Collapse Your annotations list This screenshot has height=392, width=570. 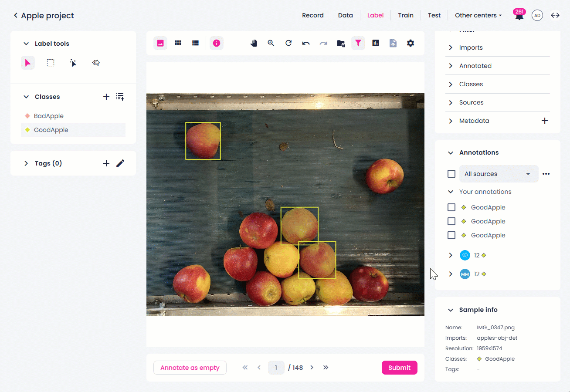click(451, 192)
